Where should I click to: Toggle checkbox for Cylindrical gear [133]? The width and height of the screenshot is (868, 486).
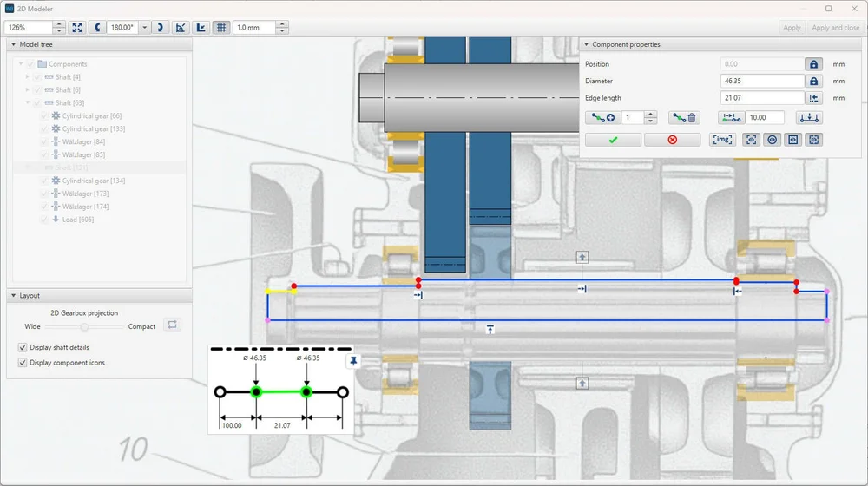click(x=44, y=128)
